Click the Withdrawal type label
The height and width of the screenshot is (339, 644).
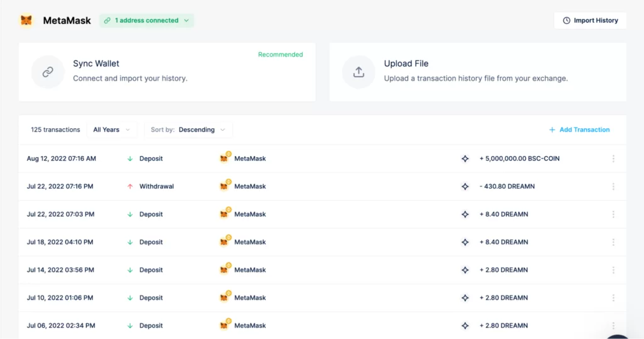pos(157,187)
